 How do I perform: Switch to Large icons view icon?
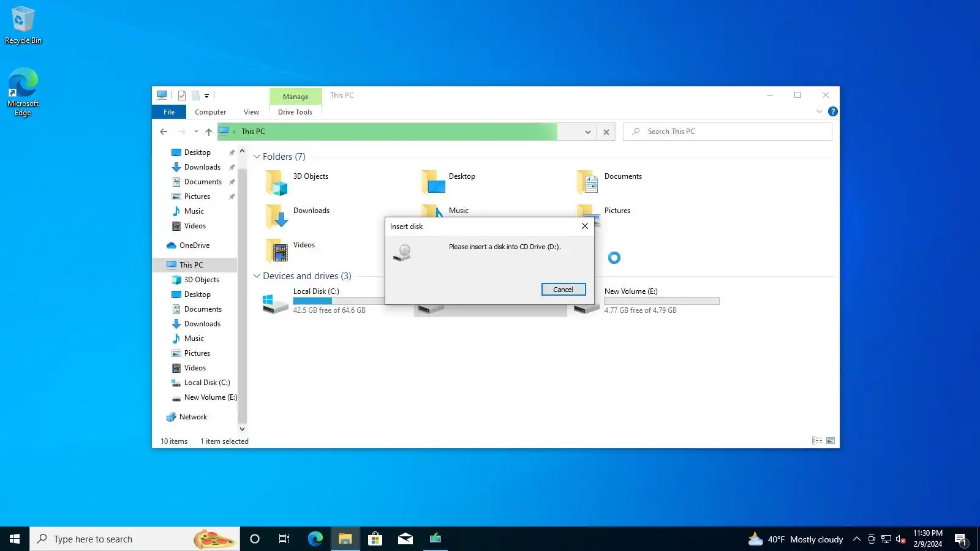point(831,441)
